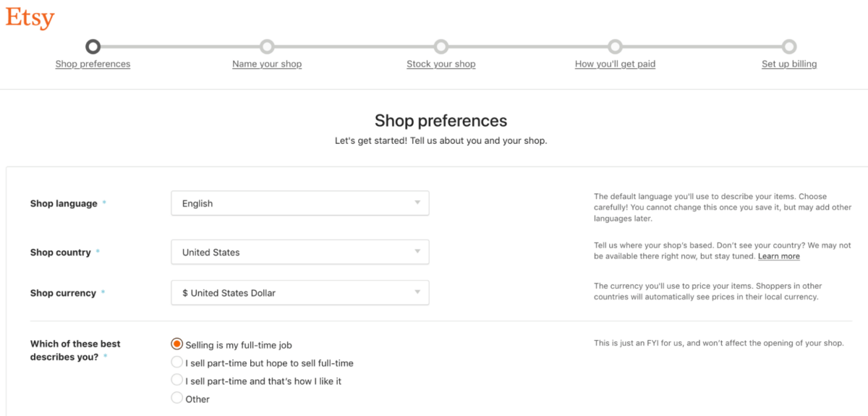Open the Shop language dropdown
Viewport: 868px width, 416px height.
[300, 203]
